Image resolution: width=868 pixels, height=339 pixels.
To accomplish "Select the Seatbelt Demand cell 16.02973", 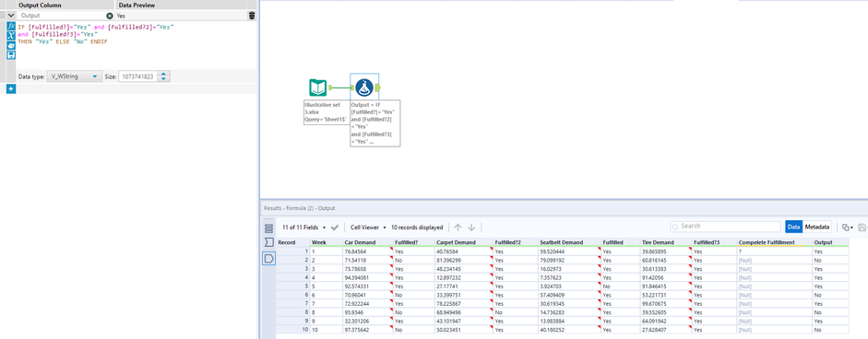I will (x=569, y=269).
